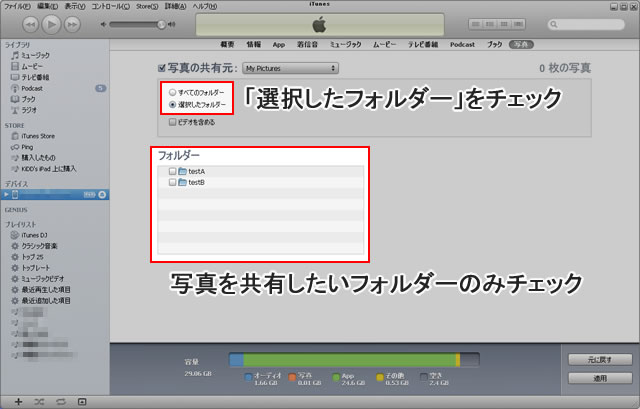Switch to the App tab

[279, 45]
